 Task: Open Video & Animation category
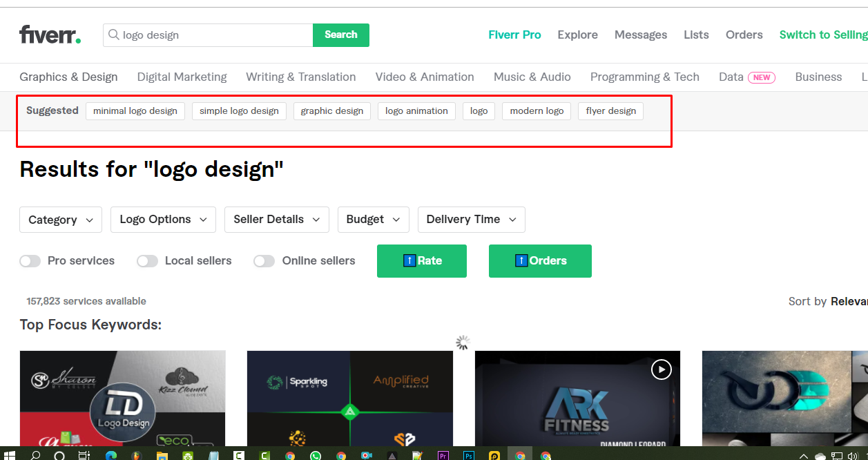pos(425,77)
